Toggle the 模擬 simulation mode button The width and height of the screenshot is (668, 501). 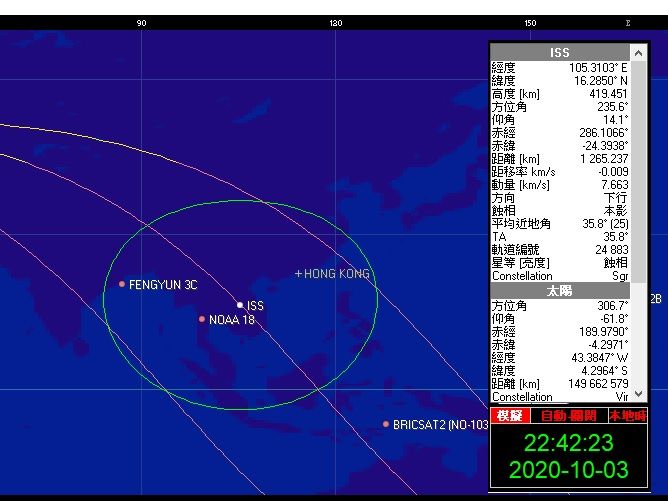pos(510,415)
